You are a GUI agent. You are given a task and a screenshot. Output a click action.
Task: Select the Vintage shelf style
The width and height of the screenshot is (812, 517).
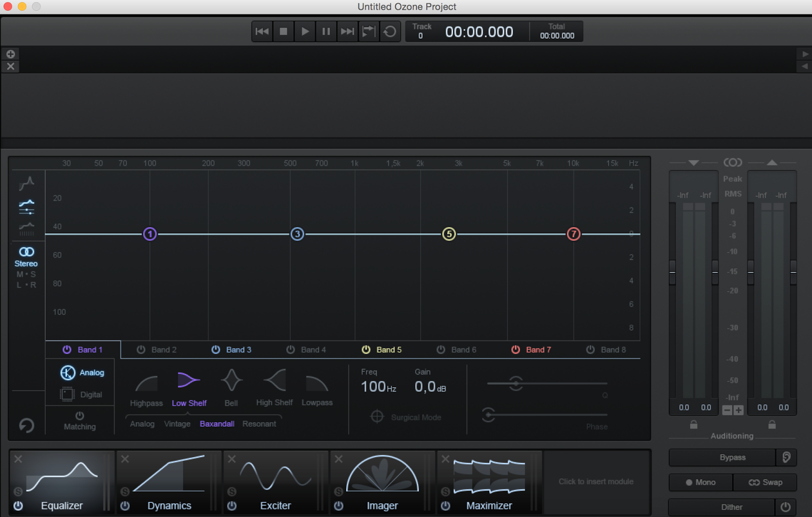(177, 424)
